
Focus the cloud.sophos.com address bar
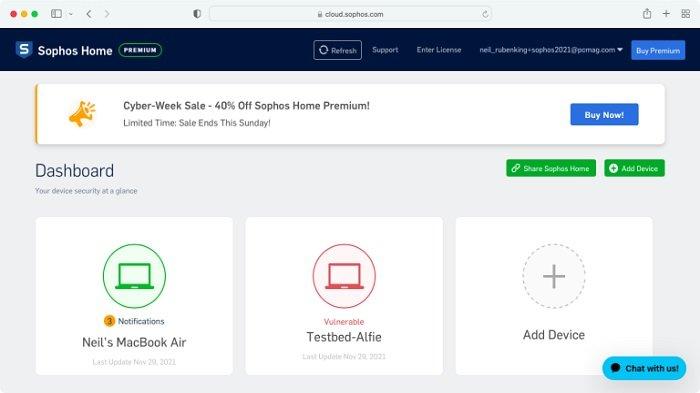[x=350, y=14]
